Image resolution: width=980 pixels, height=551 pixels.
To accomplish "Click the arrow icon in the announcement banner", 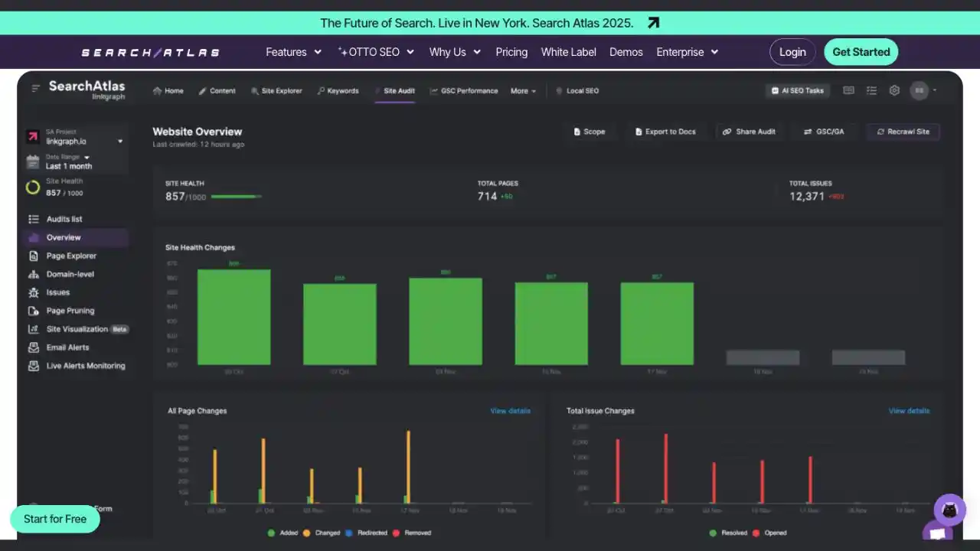I will [x=653, y=23].
